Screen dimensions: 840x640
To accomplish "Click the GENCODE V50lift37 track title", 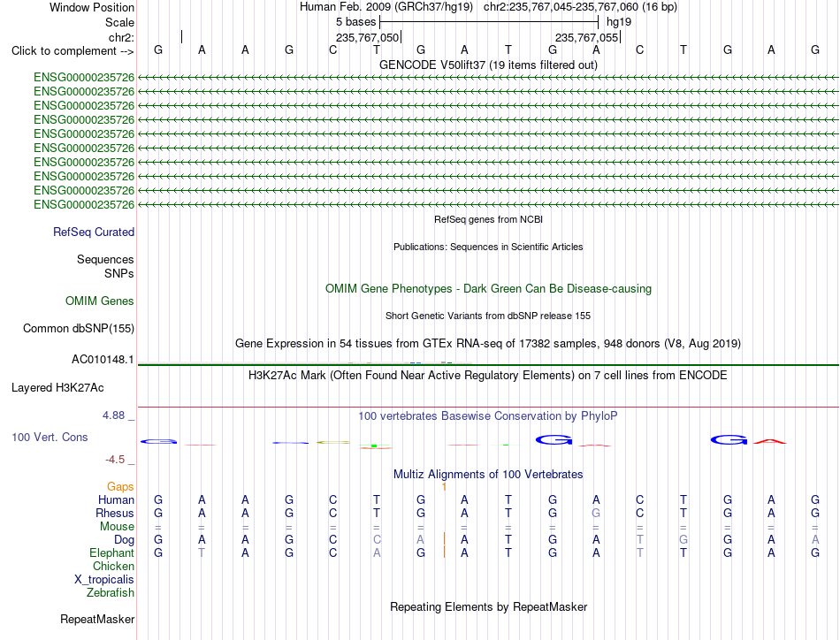I will click(488, 65).
